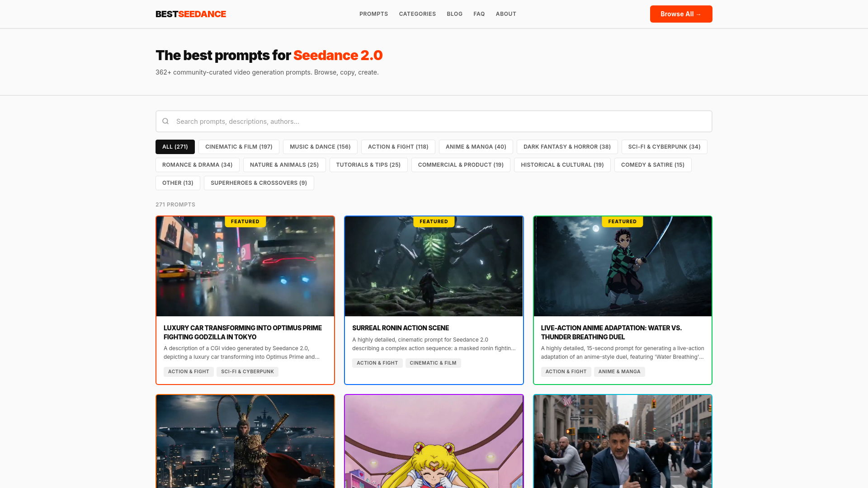The height and width of the screenshot is (488, 868).
Task: Click Anime & Manga tag on anime duel card
Action: (x=619, y=371)
